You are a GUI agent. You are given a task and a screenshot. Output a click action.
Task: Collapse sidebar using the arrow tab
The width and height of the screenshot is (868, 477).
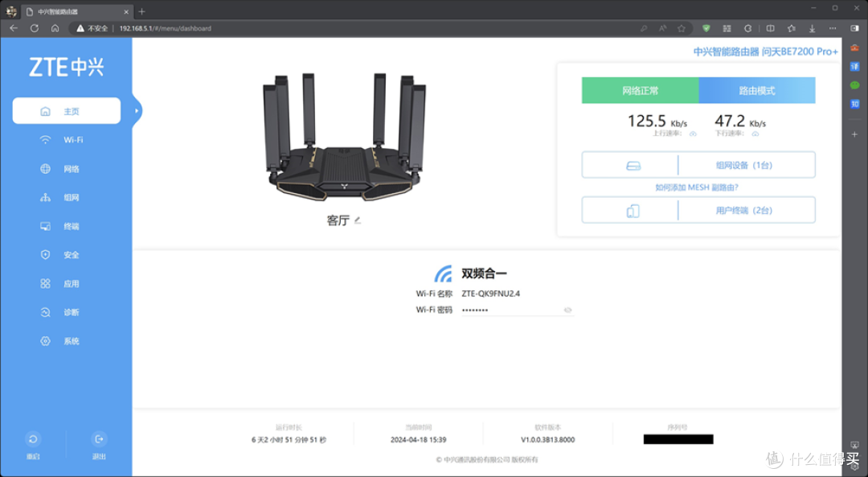tap(137, 111)
